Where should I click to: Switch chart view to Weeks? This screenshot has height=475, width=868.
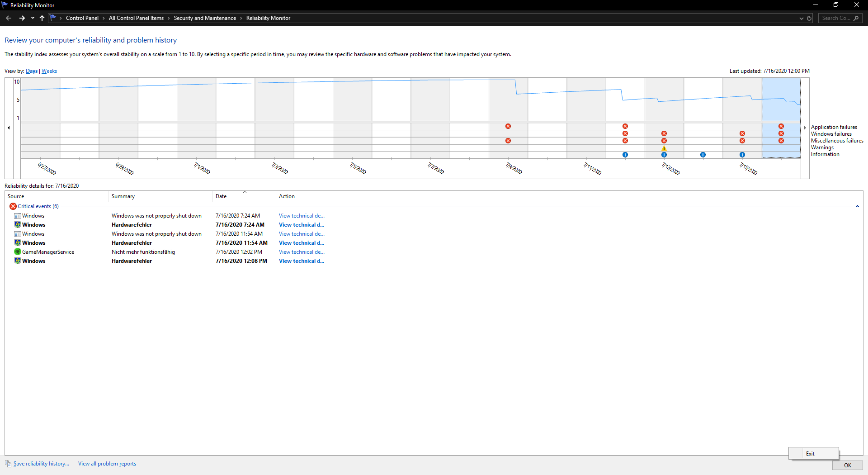tap(49, 71)
